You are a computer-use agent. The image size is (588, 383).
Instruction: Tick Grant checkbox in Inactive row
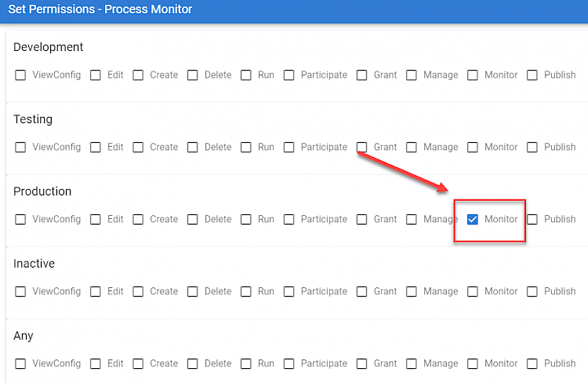(362, 291)
